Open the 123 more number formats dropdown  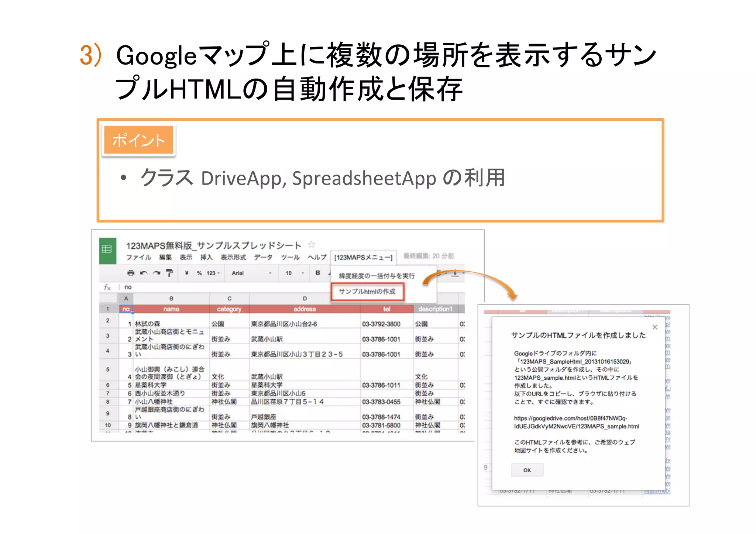[x=213, y=273]
